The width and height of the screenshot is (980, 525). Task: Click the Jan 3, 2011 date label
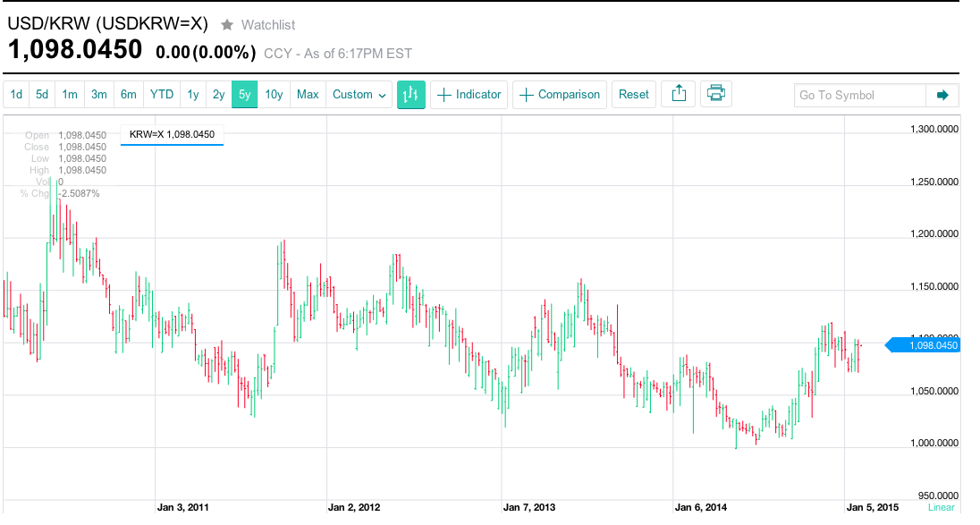183,507
